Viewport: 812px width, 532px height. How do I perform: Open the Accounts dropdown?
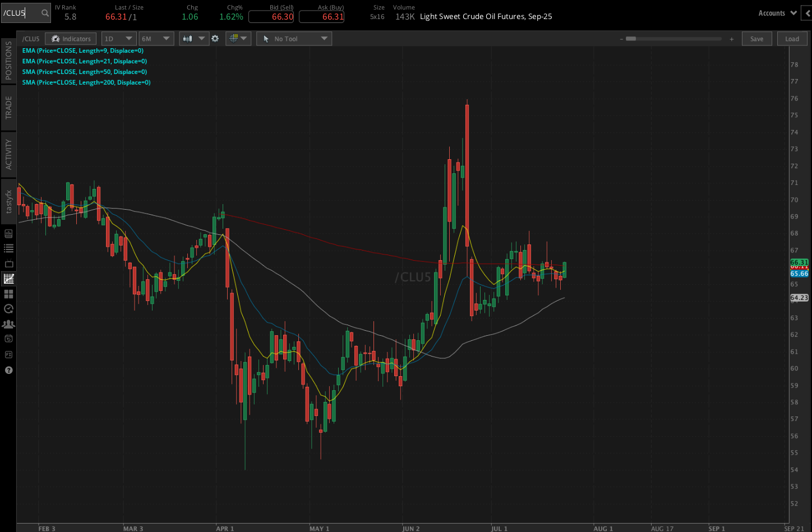(777, 13)
